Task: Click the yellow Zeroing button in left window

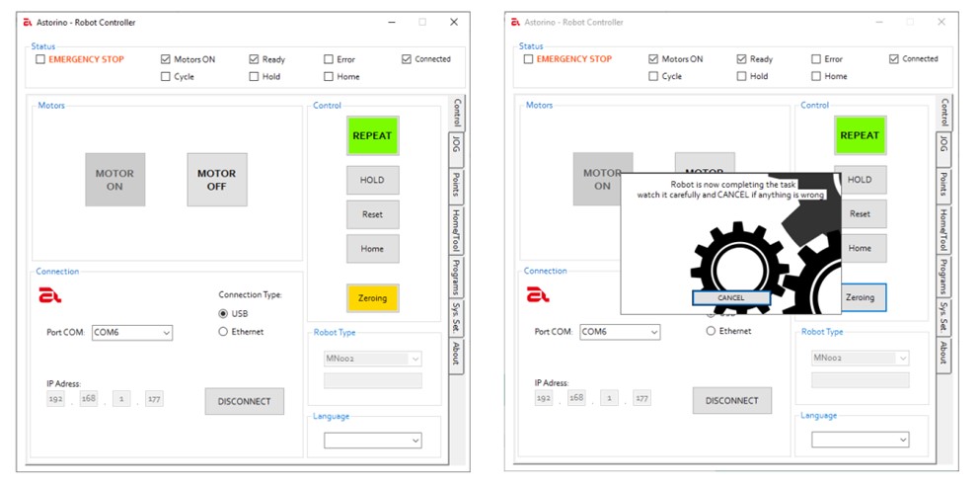Action: click(372, 298)
